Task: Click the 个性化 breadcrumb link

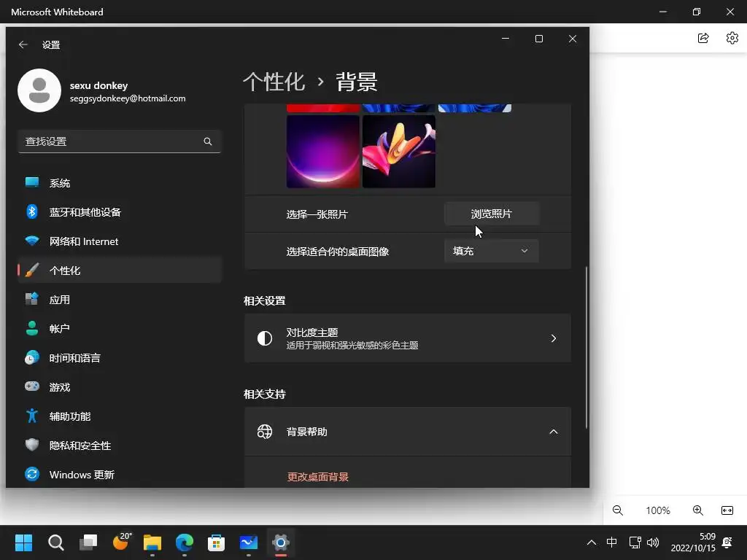Action: click(274, 82)
